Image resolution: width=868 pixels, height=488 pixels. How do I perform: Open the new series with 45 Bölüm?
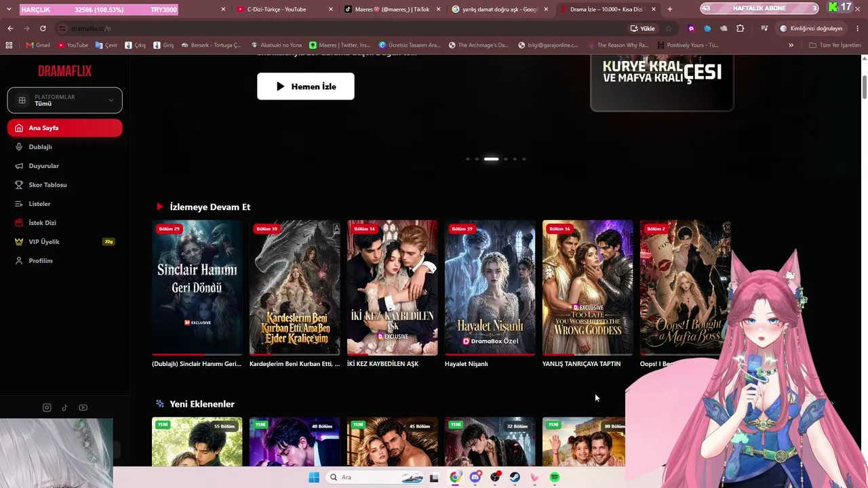393,442
